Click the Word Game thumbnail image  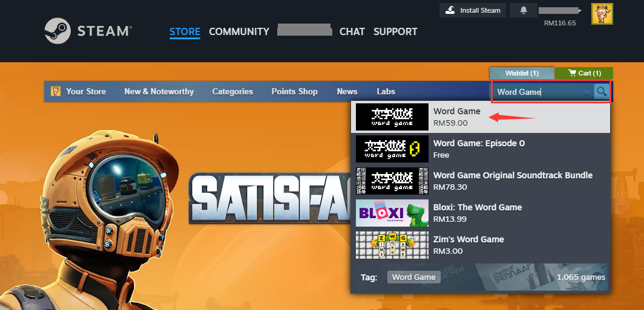(392, 117)
